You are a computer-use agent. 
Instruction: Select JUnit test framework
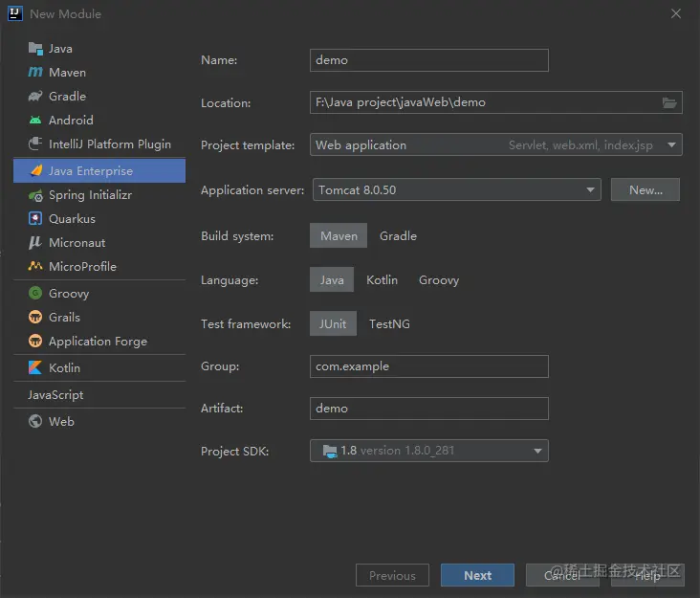coord(333,323)
